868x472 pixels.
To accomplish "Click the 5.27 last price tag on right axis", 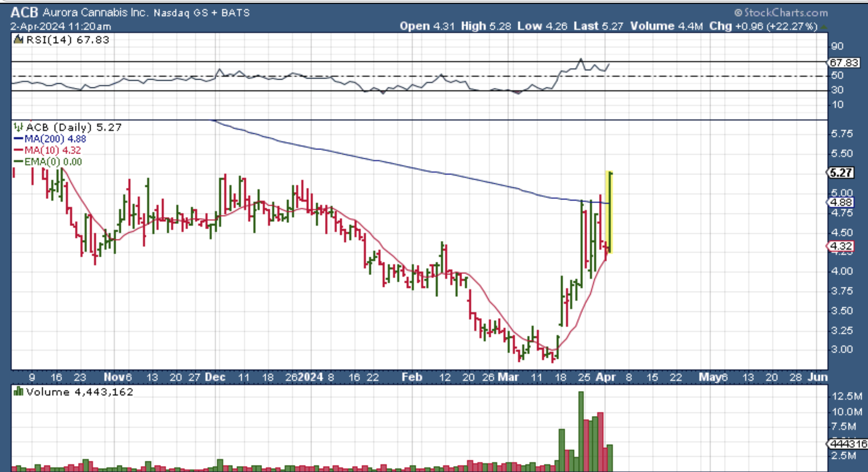I will 841,173.
